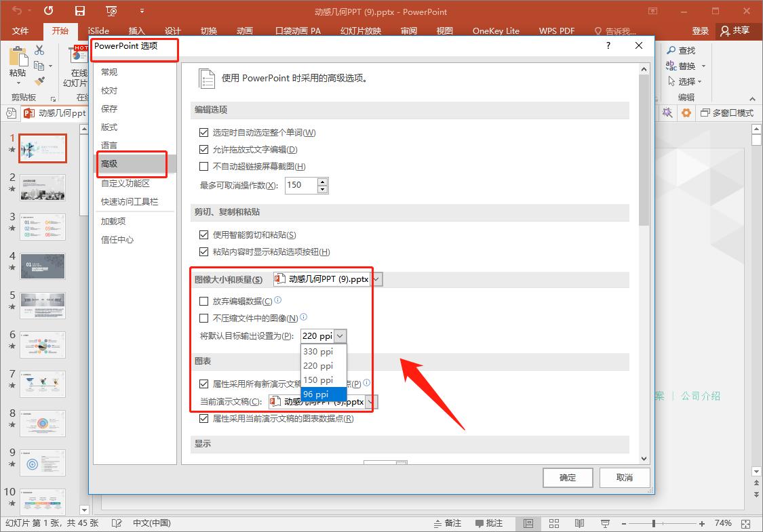Open the 自定义功能区 options category
Viewport: 763px width, 532px height.
tap(125, 183)
